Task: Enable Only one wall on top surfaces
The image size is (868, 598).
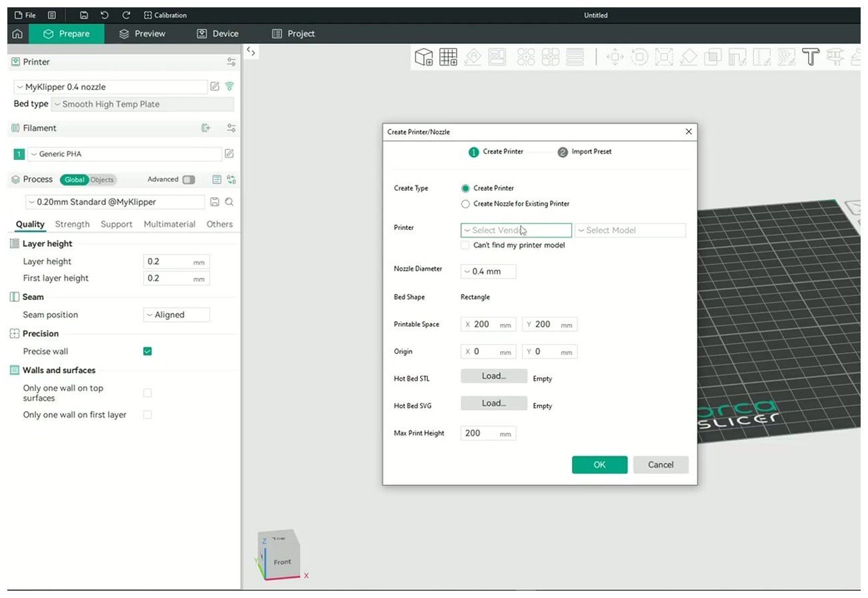Action: 147,393
